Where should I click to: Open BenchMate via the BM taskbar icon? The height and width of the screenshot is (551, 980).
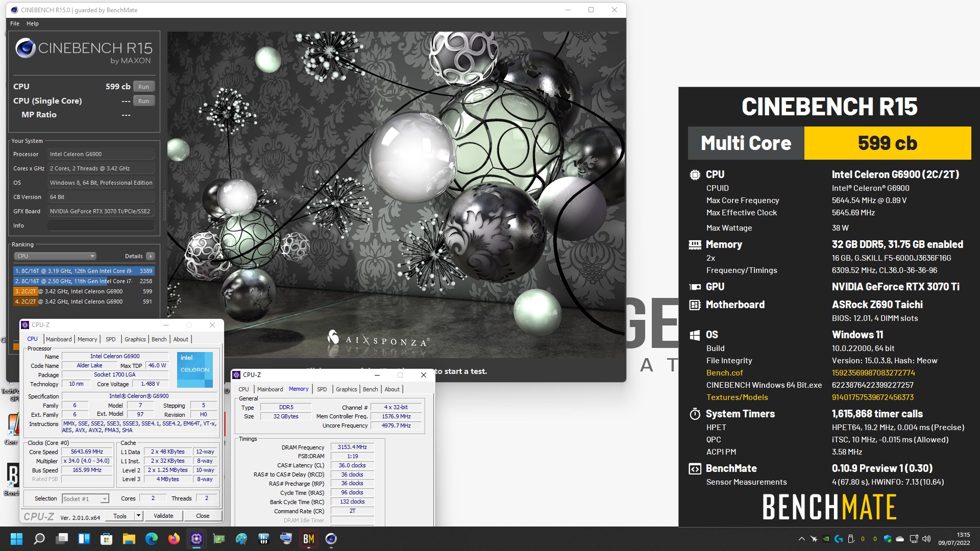pyautogui.click(x=309, y=539)
